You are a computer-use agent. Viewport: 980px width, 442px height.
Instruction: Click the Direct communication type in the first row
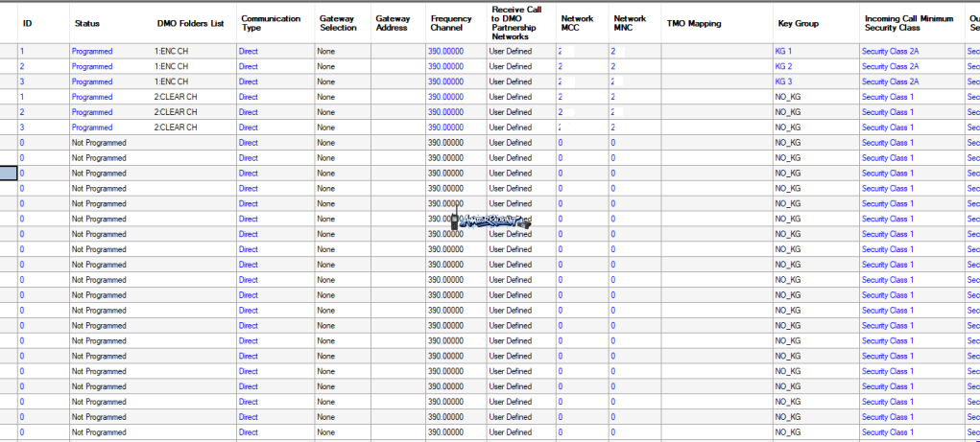tap(249, 51)
